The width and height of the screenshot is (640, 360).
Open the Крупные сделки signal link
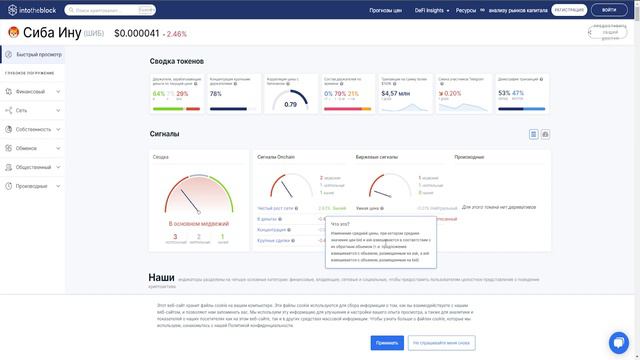pyautogui.click(x=273, y=240)
